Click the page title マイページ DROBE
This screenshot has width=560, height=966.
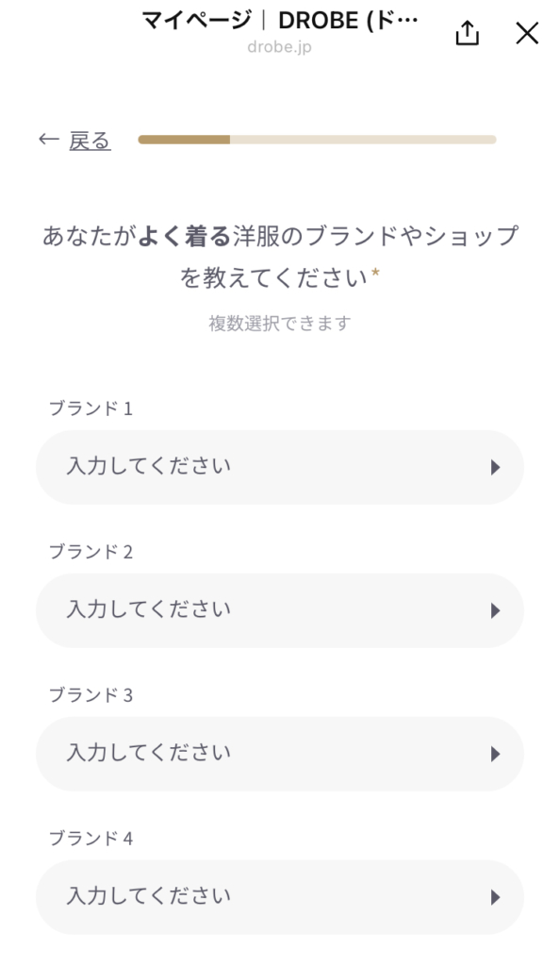280,21
